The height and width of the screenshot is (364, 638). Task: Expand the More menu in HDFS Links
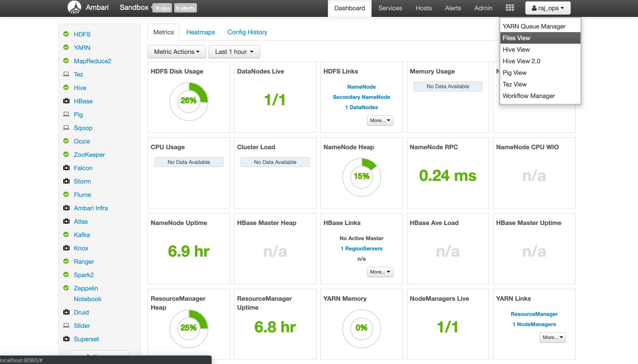[x=380, y=120]
